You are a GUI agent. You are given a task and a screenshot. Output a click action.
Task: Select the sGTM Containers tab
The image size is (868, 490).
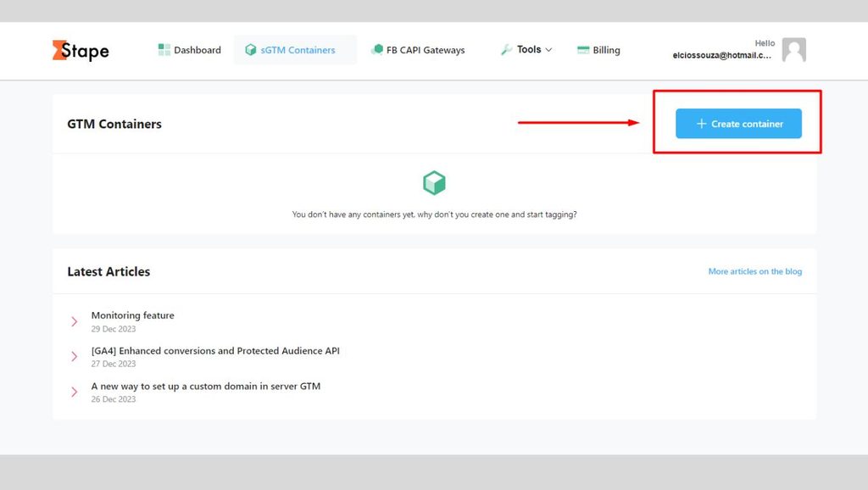[295, 50]
